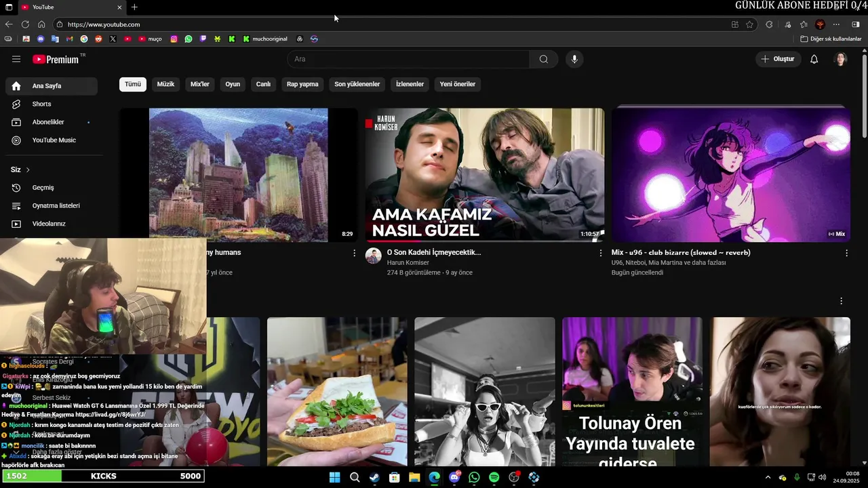Select the İzlenenler filter chip

(x=410, y=84)
